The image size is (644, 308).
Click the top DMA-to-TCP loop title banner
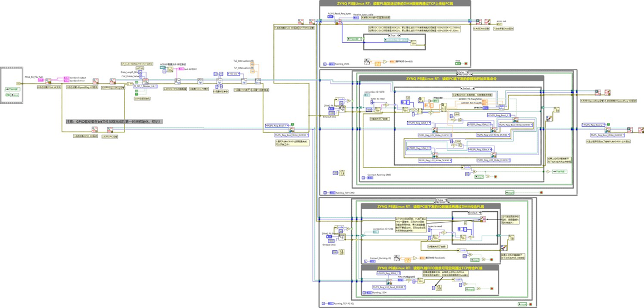(395, 3)
